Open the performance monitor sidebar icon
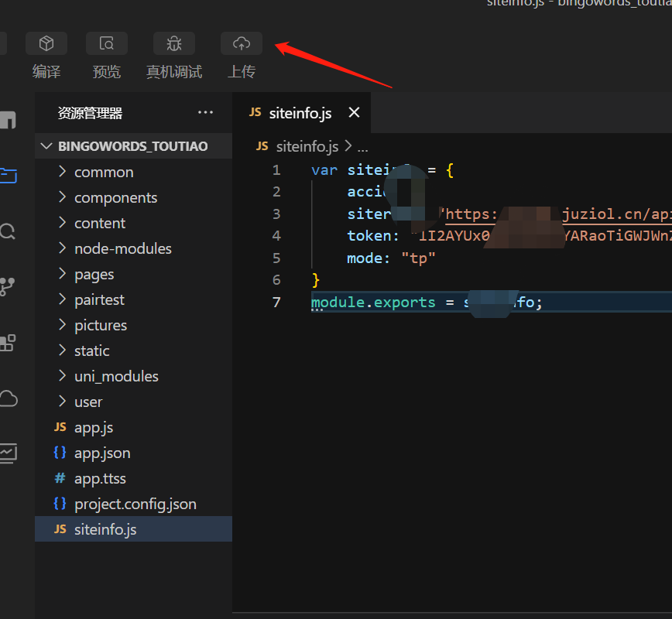 pos(9,453)
